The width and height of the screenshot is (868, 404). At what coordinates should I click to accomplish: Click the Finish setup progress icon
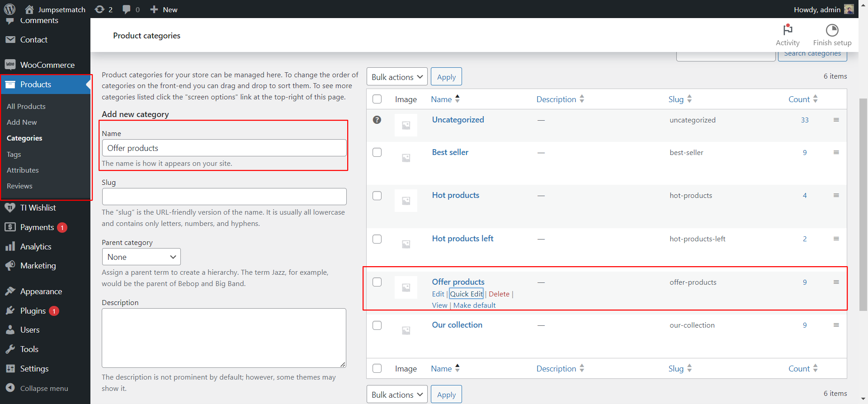832,30
